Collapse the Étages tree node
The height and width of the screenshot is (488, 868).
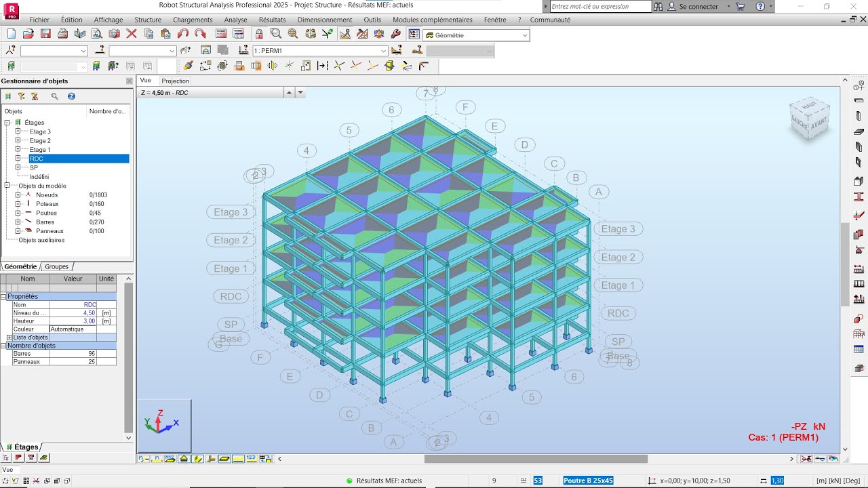7,123
